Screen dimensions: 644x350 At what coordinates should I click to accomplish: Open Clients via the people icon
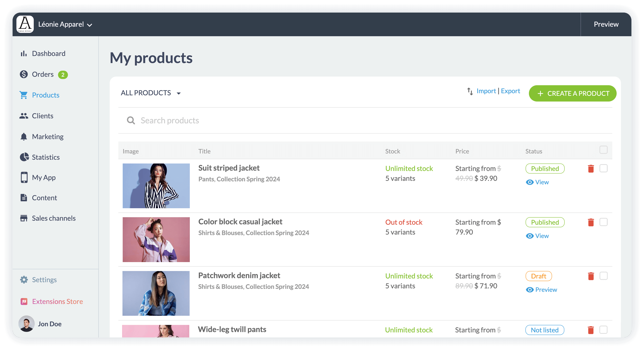click(24, 116)
